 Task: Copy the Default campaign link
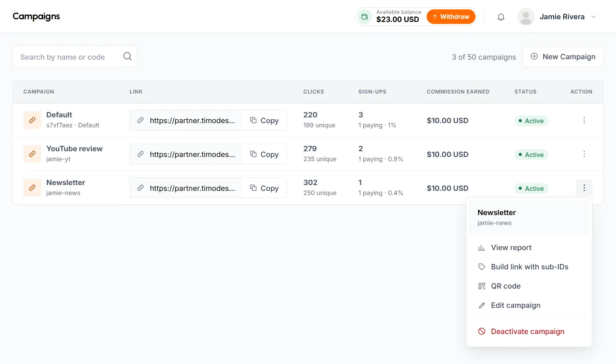pos(264,120)
